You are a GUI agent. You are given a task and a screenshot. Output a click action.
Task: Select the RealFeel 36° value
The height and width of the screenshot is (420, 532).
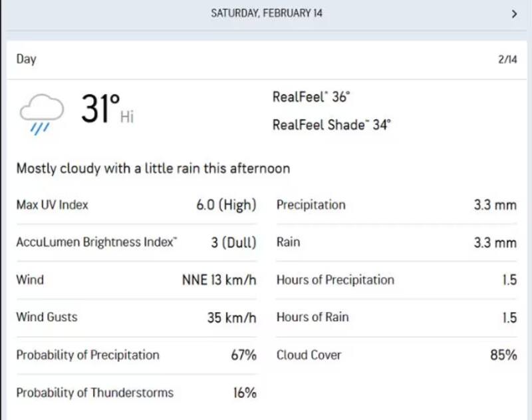pos(311,97)
